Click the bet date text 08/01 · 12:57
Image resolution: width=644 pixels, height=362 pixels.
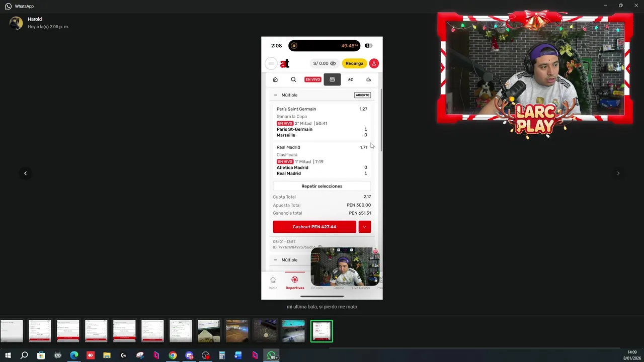click(x=284, y=242)
